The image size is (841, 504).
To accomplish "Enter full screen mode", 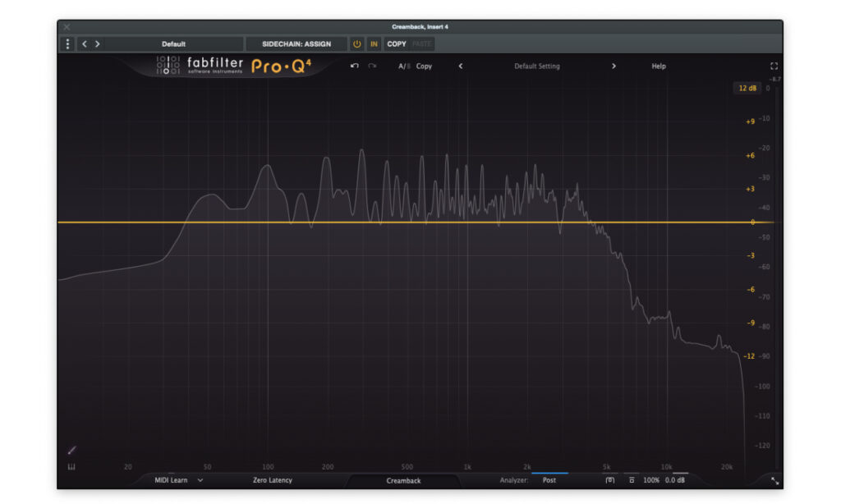I will [x=774, y=66].
